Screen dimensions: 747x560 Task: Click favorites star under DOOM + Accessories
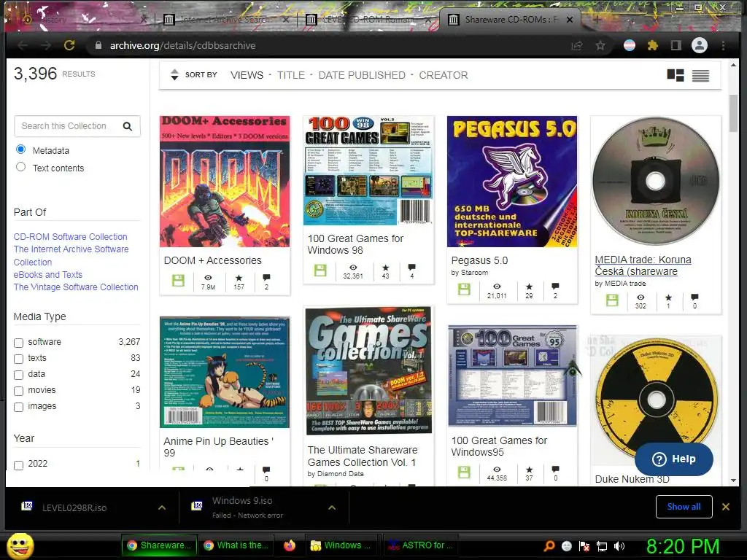pyautogui.click(x=239, y=278)
